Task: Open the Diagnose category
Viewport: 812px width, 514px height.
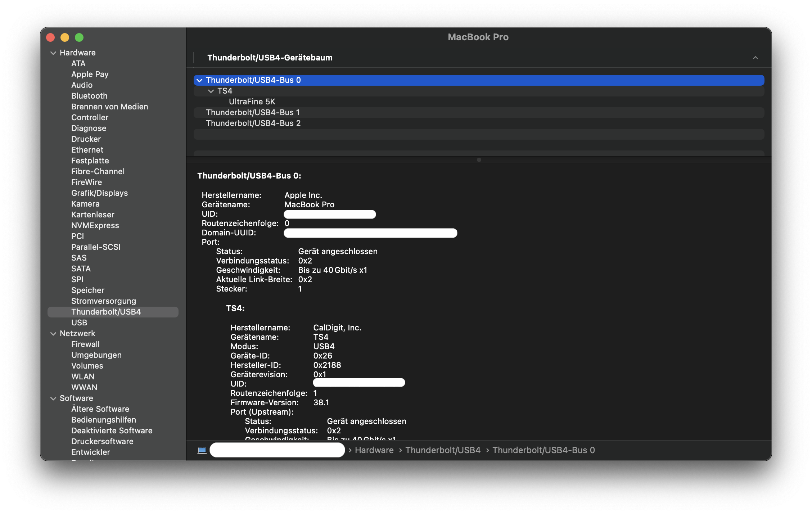Action: [x=89, y=128]
